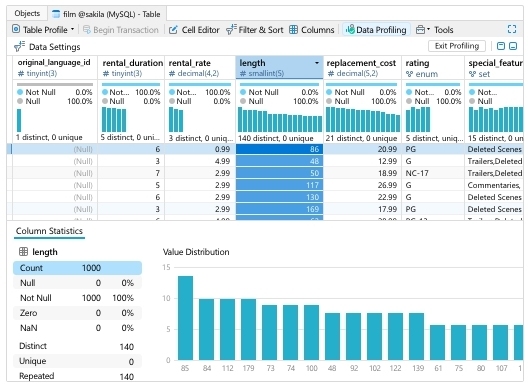Click the Columns grid icon
532x389 pixels.
tap(293, 30)
